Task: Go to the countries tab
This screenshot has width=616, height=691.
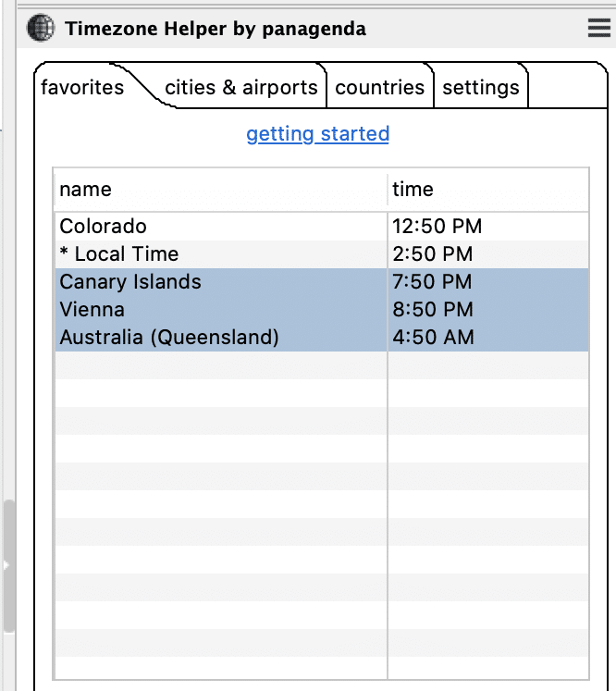Action: 379,88
